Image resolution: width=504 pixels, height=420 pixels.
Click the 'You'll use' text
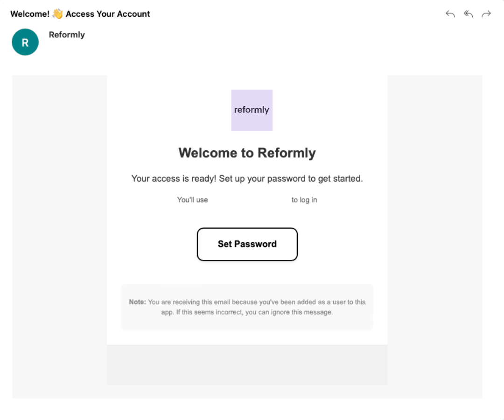click(192, 200)
